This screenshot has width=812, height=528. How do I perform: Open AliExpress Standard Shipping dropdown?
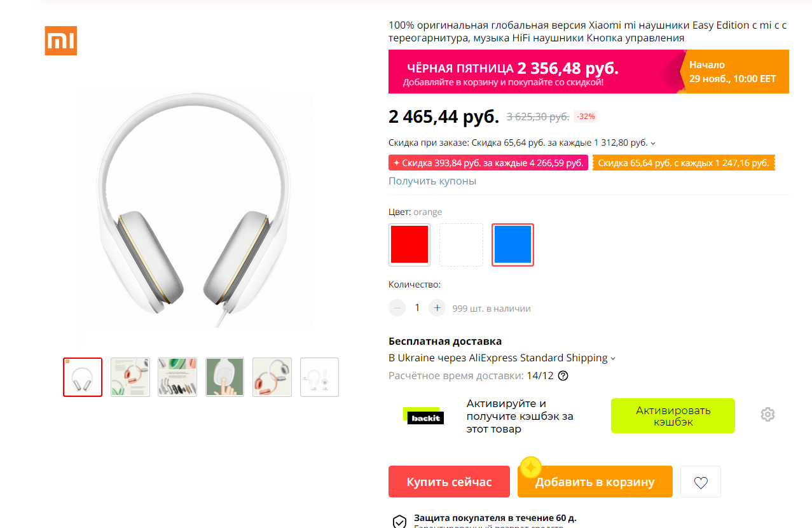[502, 358]
